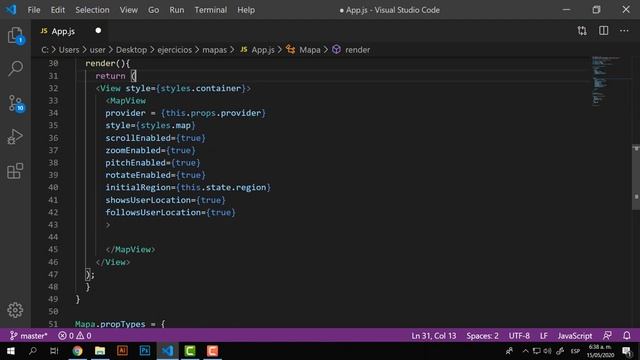Click the ESP input language indicator
The width and height of the screenshot is (640, 360).
(575, 351)
